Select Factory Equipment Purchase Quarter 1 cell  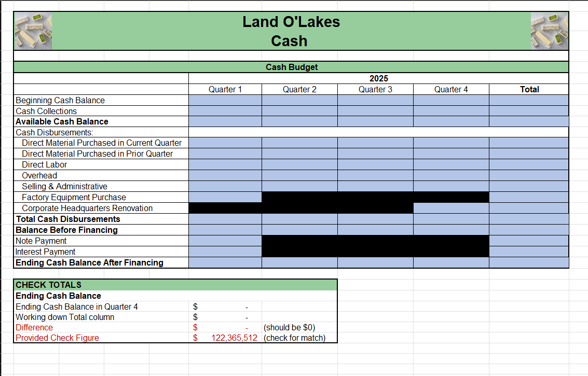click(225, 197)
